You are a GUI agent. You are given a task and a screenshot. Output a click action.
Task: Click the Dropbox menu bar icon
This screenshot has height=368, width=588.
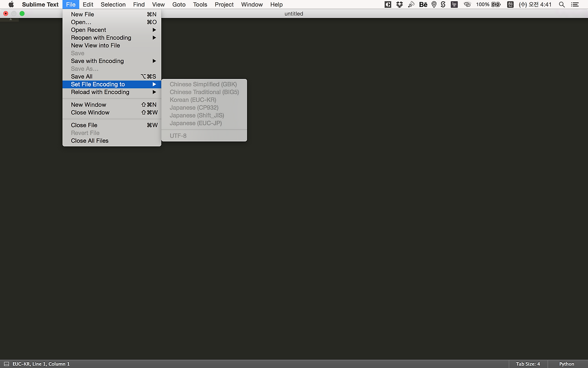click(399, 5)
